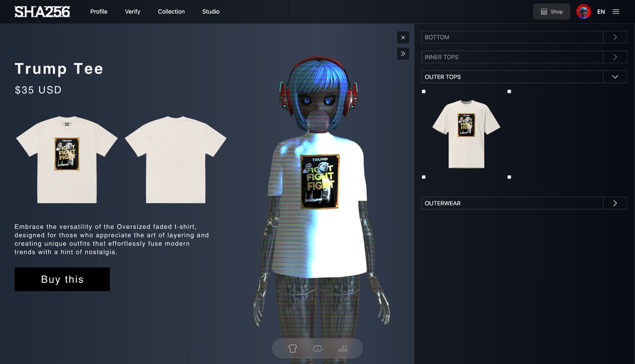Image resolution: width=635 pixels, height=364 pixels.
Task: Select the shorts clothing category icon
Action: click(317, 348)
